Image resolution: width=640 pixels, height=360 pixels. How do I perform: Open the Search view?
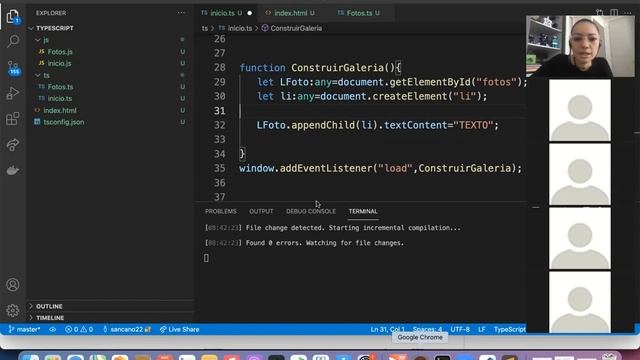[x=13, y=41]
